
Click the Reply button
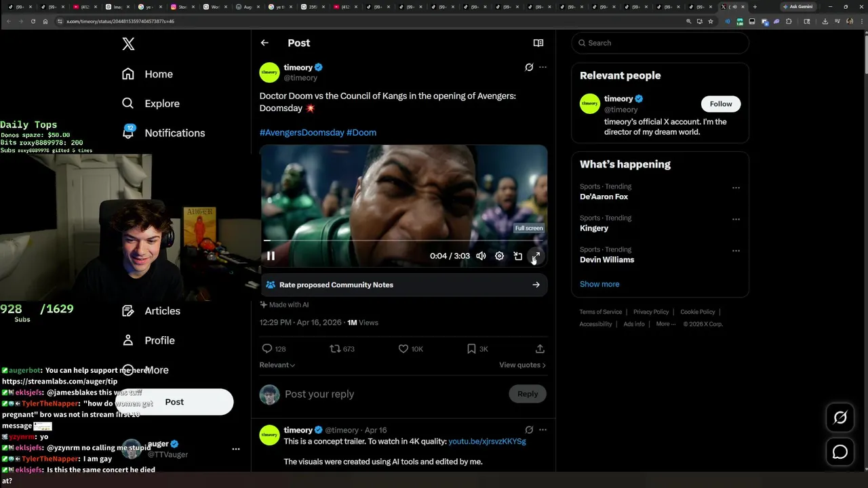point(528,394)
